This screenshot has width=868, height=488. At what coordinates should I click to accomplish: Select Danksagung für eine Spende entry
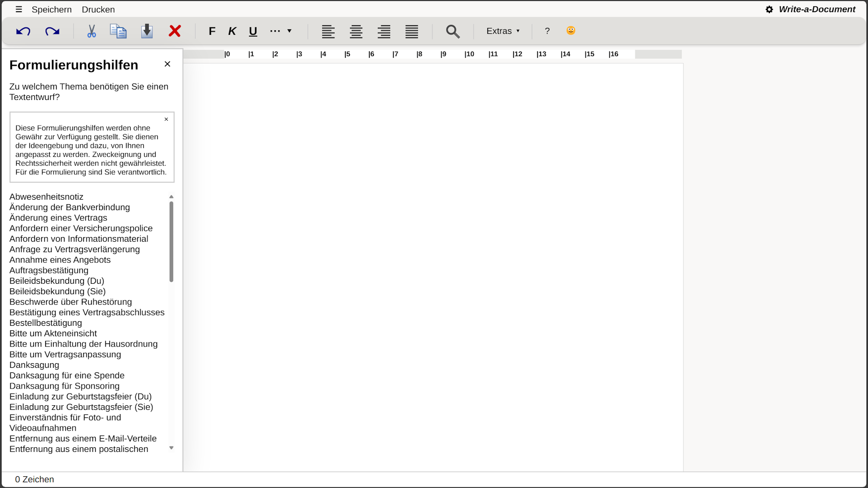pyautogui.click(x=67, y=375)
